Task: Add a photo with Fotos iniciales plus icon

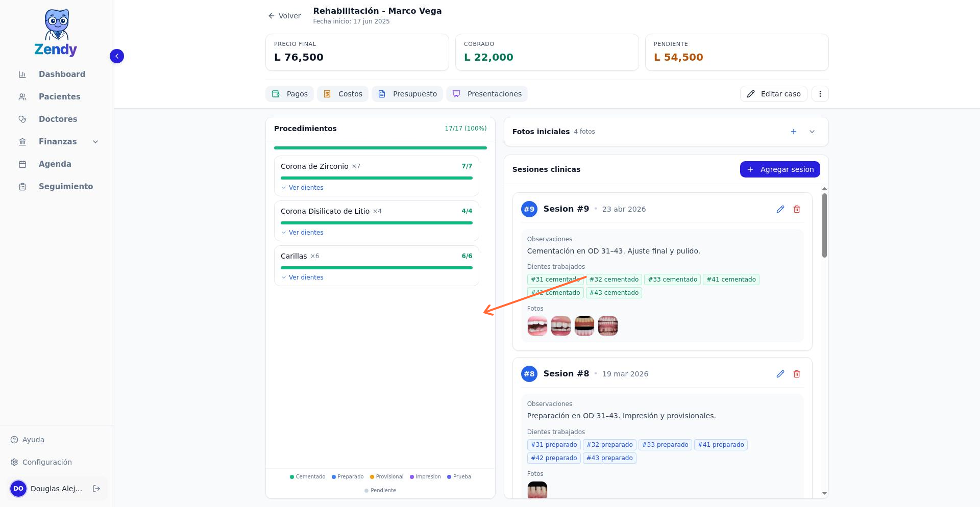Action: click(x=793, y=132)
